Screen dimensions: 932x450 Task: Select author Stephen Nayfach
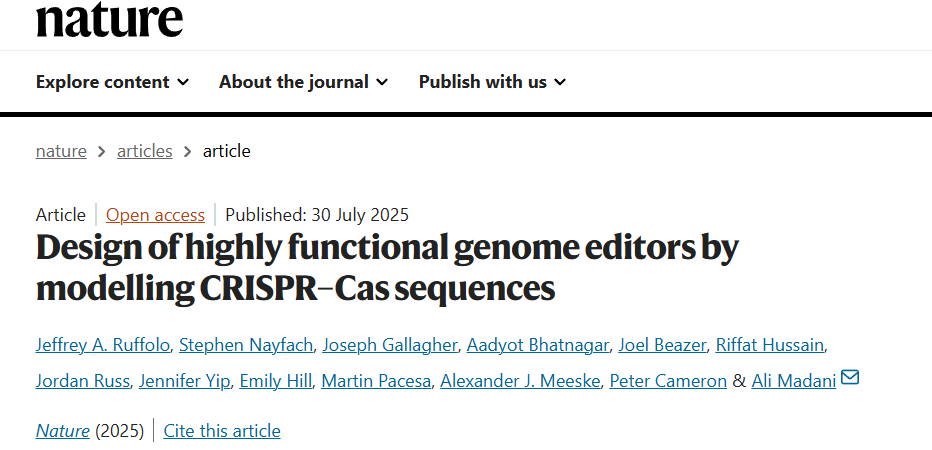(246, 345)
